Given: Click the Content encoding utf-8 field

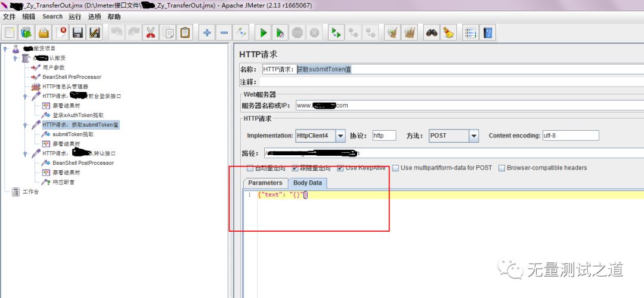Looking at the screenshot, I should [x=570, y=136].
